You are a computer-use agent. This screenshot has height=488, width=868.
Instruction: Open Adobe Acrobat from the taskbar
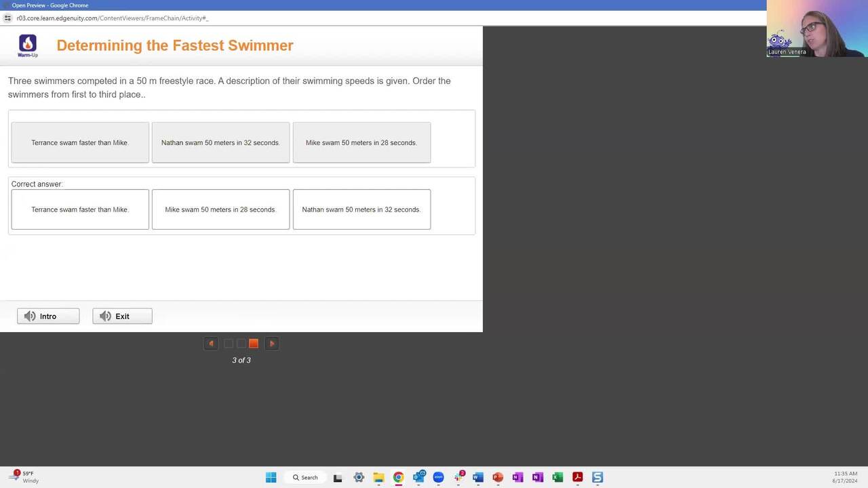tap(577, 477)
